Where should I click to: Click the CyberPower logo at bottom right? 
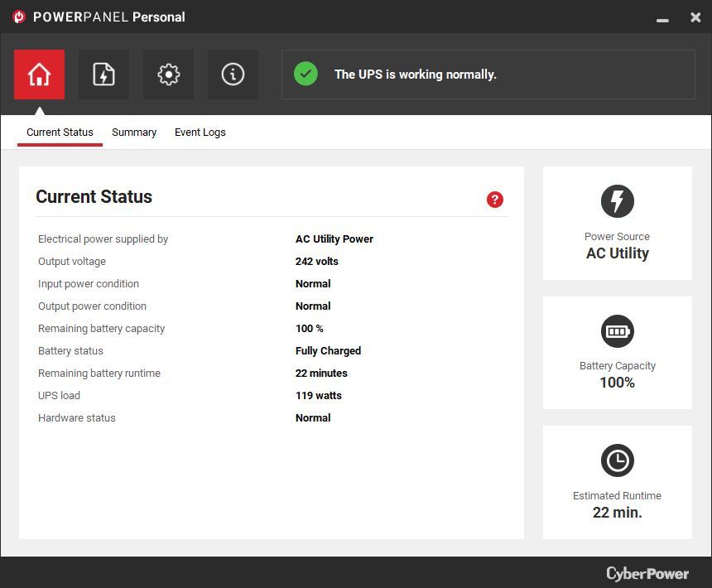[647, 573]
